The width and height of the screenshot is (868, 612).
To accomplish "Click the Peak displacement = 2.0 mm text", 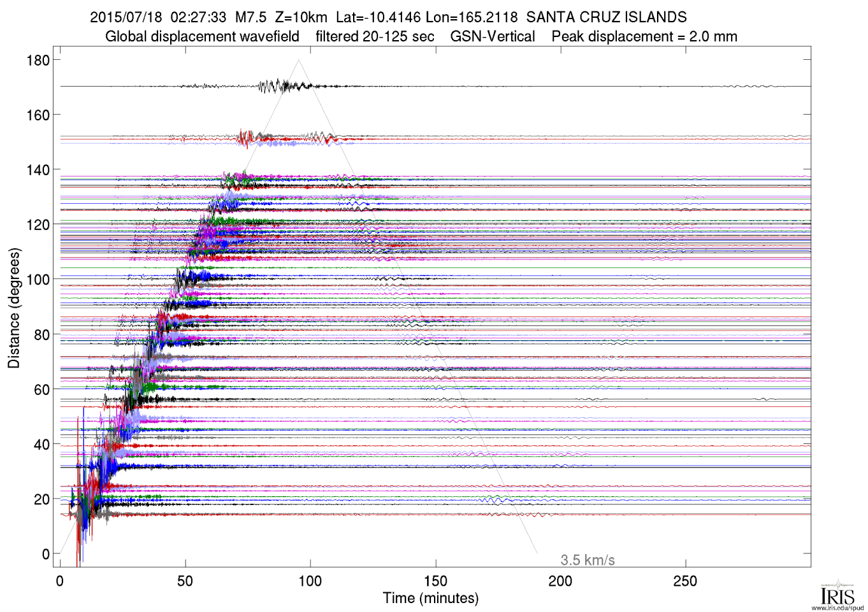I will [644, 36].
